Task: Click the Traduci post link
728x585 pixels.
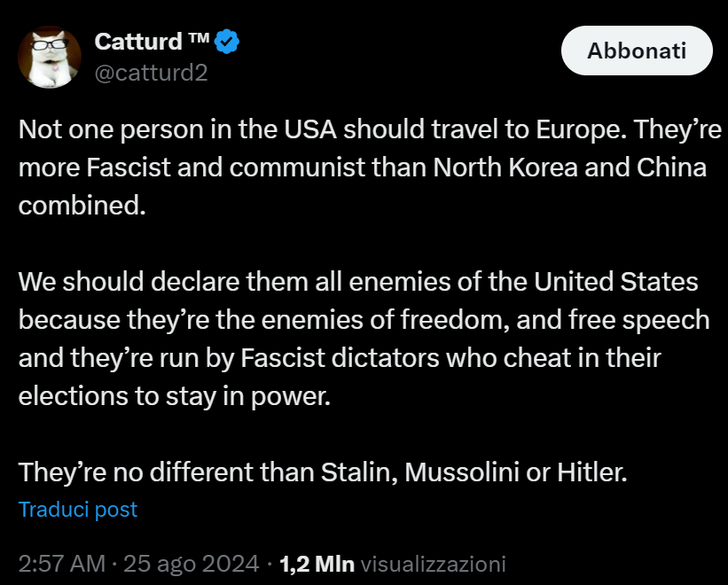Action: [78, 510]
